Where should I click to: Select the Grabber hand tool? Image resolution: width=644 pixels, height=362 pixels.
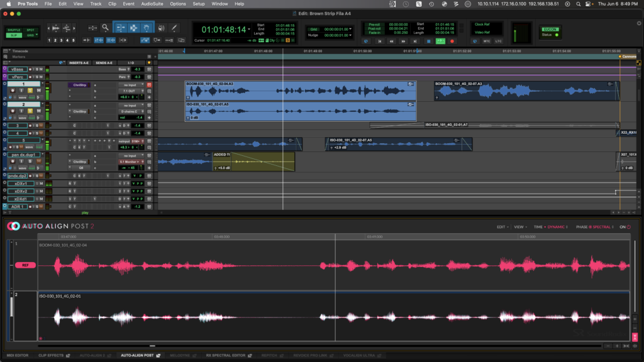tap(147, 28)
